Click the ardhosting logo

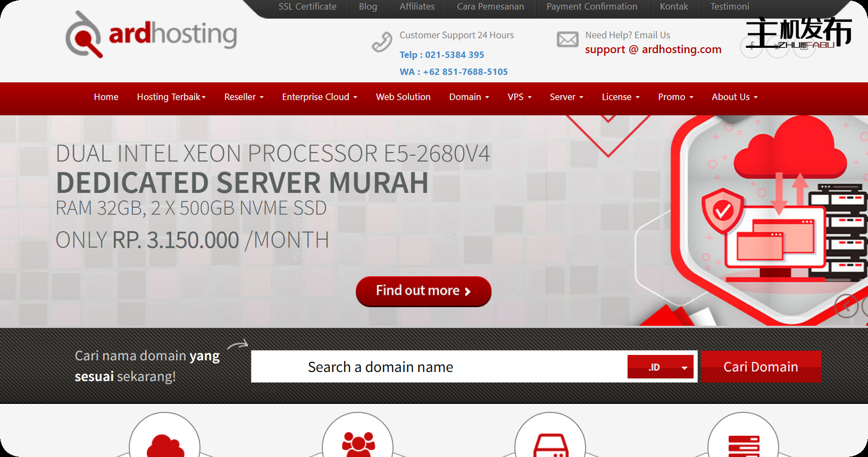click(x=152, y=35)
